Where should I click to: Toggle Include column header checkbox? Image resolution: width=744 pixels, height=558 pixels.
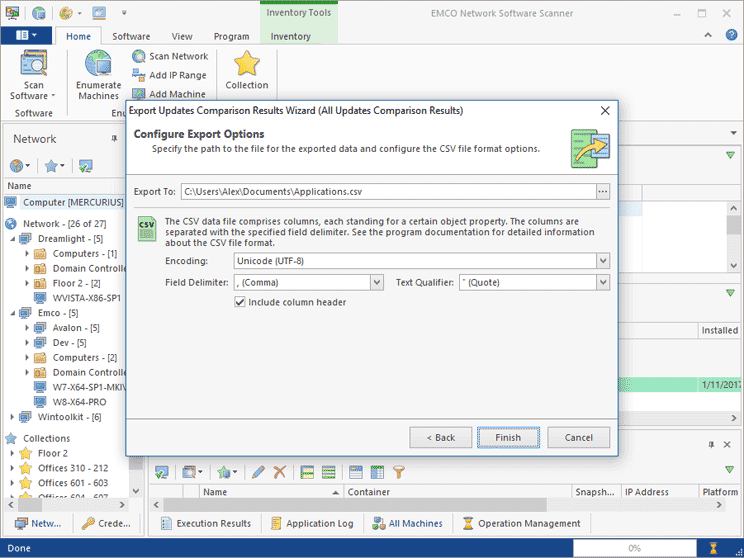coord(240,302)
